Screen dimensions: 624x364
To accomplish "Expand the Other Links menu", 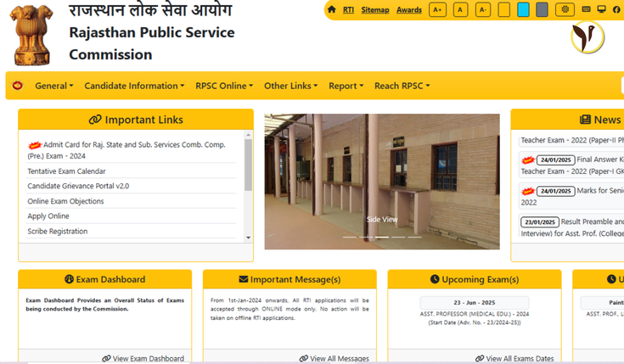I will tap(291, 86).
